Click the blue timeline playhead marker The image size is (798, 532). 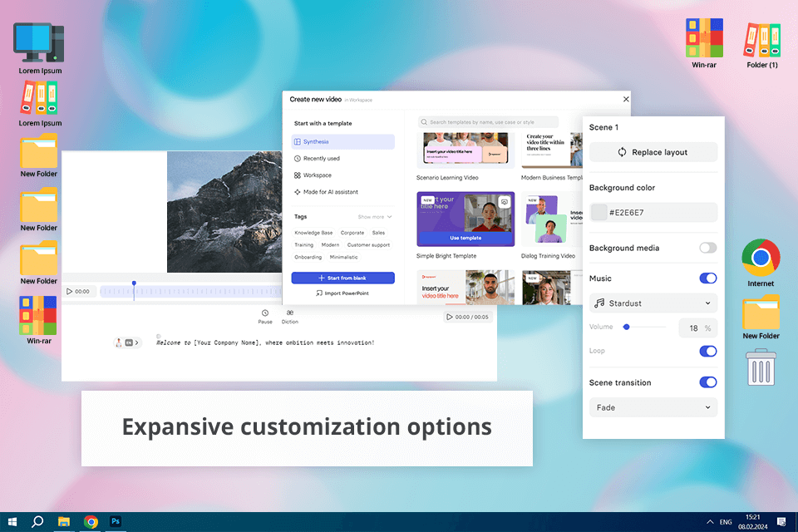tap(134, 283)
